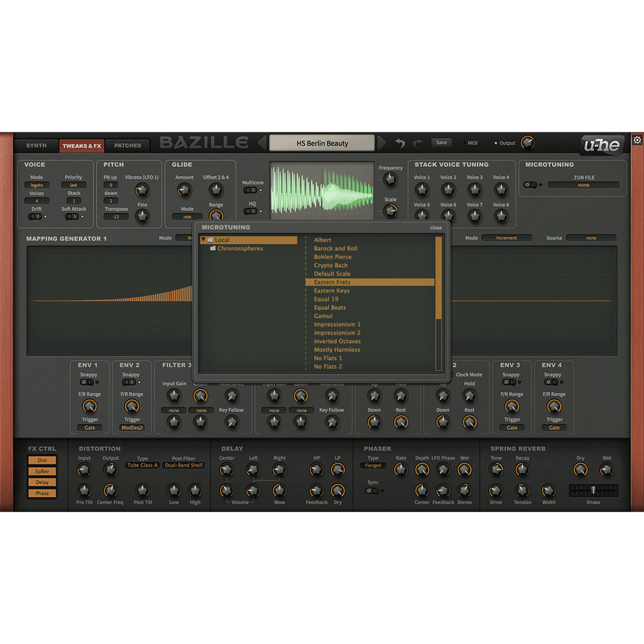Image resolution: width=644 pixels, height=644 pixels.
Task: Collapse the Local folder tree arrow
Action: click(x=203, y=240)
